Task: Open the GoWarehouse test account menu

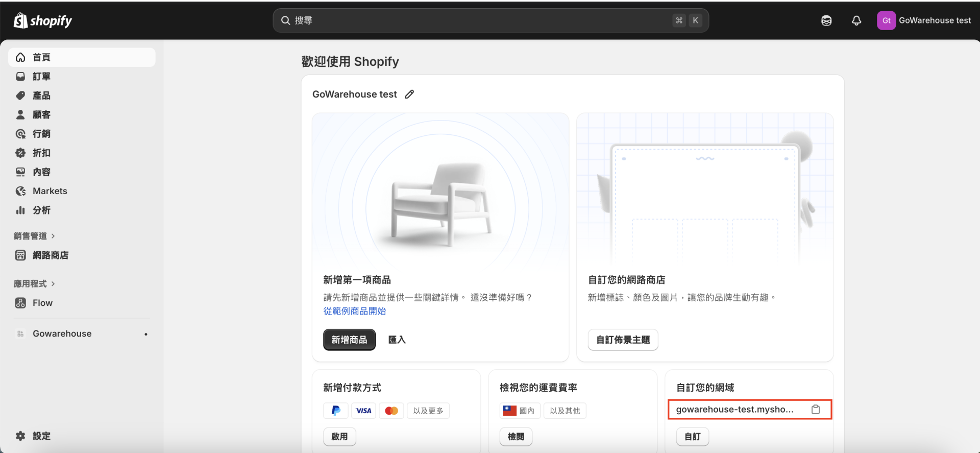Action: pyautogui.click(x=924, y=20)
